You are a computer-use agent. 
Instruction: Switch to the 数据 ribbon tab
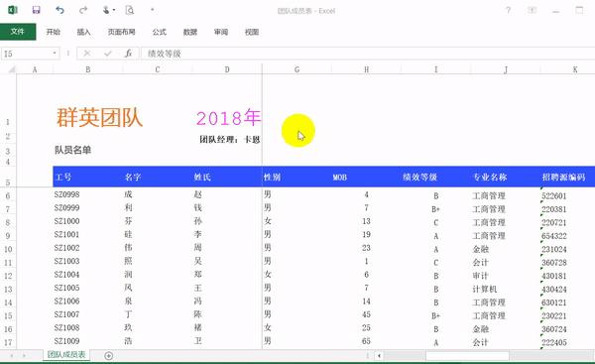(x=190, y=32)
